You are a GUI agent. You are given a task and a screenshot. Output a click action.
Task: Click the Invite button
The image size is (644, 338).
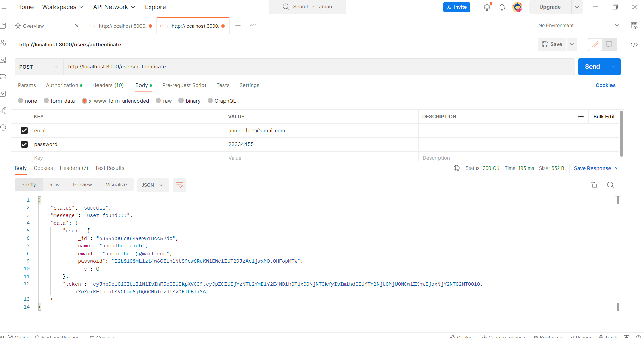pyautogui.click(x=456, y=7)
